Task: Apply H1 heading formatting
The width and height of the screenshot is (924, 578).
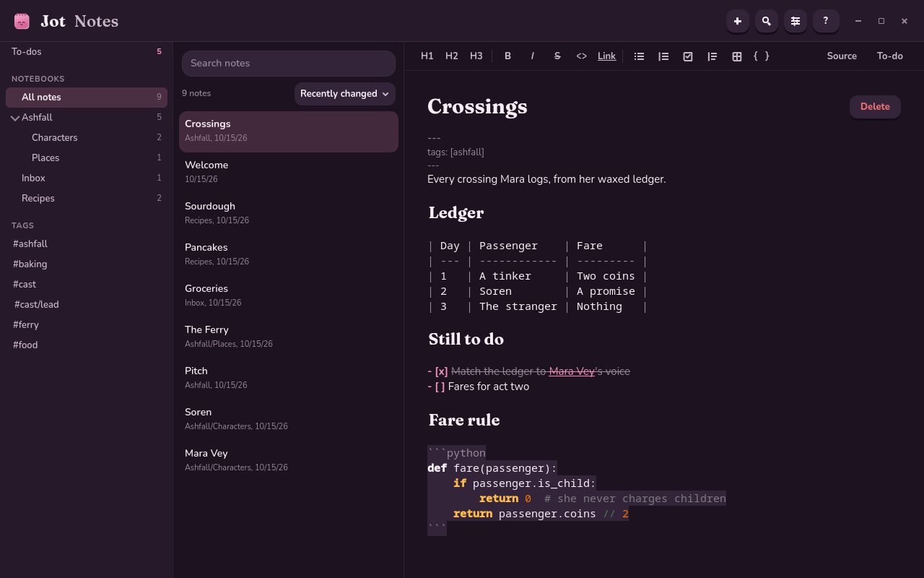Action: click(x=427, y=56)
